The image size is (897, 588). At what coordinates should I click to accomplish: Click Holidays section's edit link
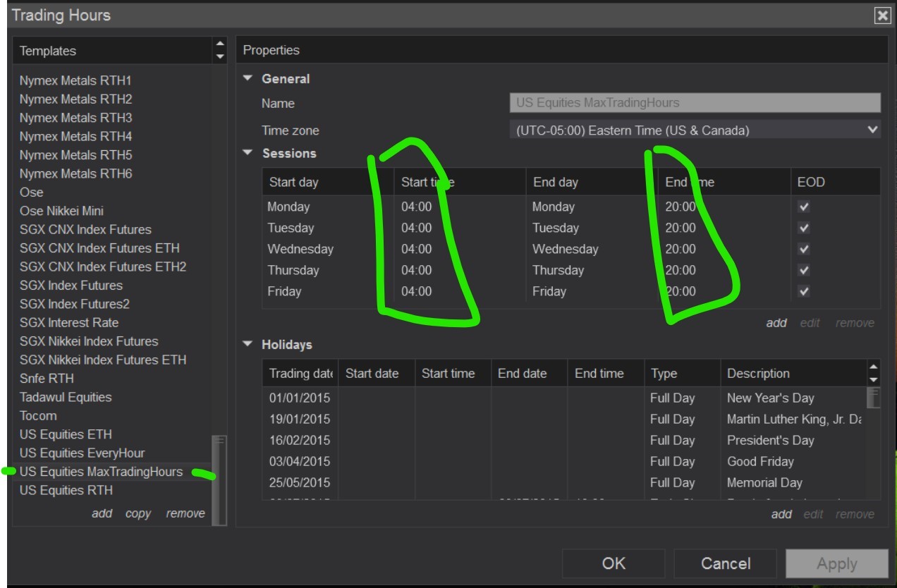(x=813, y=514)
